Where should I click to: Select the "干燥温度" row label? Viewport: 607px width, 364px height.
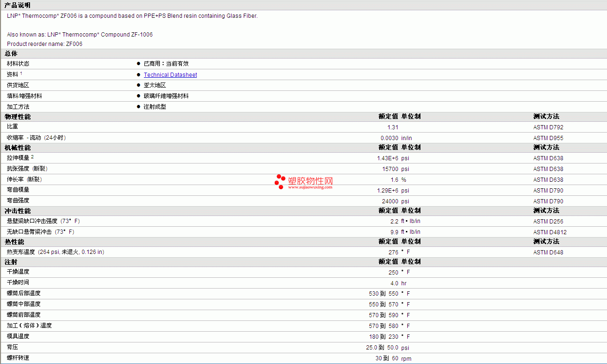tap(18, 272)
